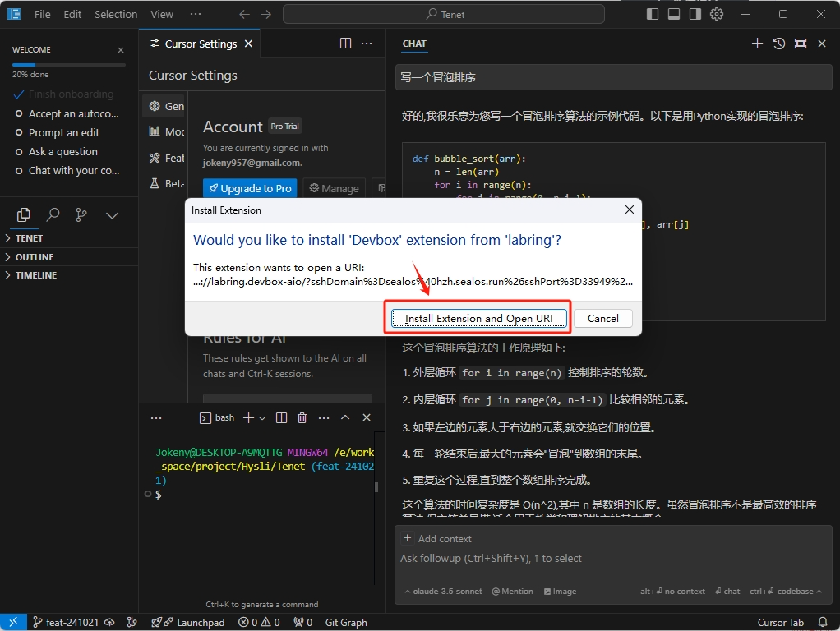Kill the terminal with trash icon
The width and height of the screenshot is (840, 631).
302,418
